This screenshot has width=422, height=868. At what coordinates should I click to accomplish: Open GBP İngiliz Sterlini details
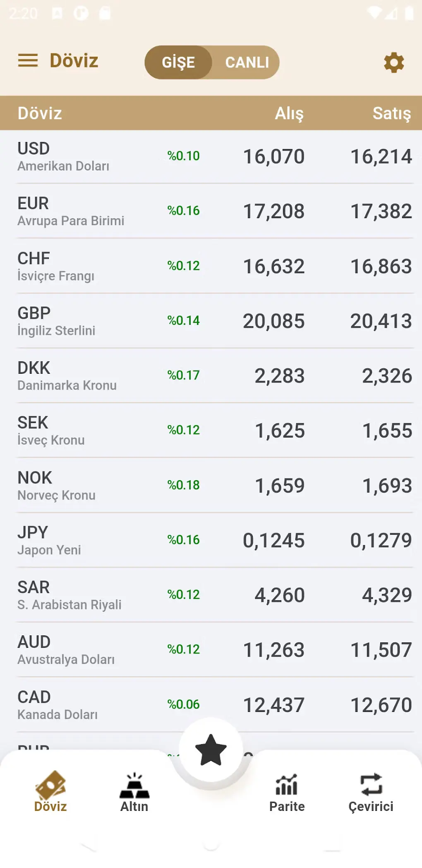(x=211, y=321)
